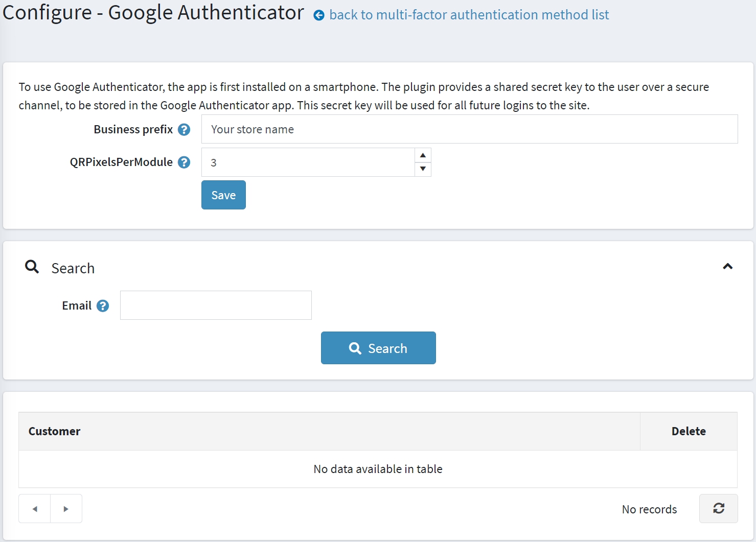The image size is (756, 542).
Task: Focus the Email search input box
Action: (216, 305)
